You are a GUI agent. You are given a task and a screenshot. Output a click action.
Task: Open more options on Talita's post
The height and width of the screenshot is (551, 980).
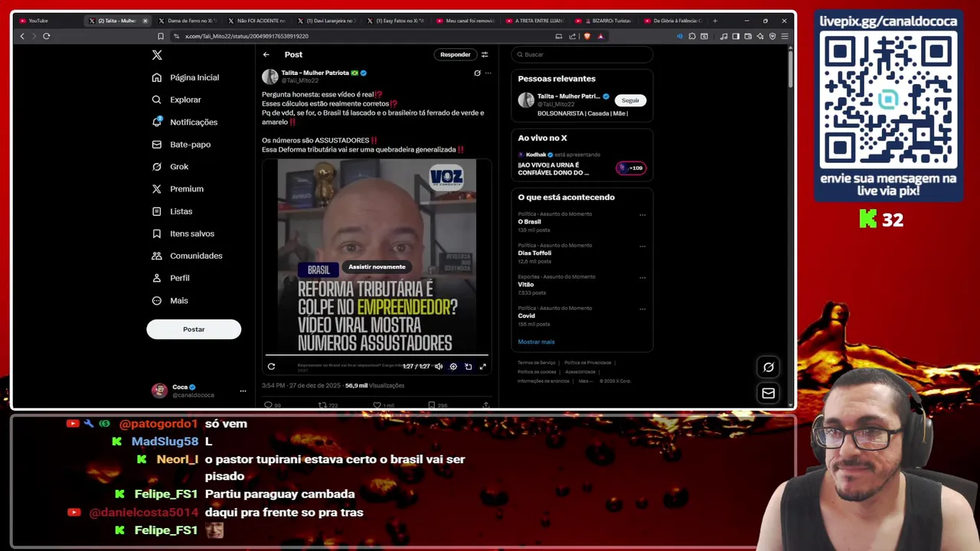(488, 73)
